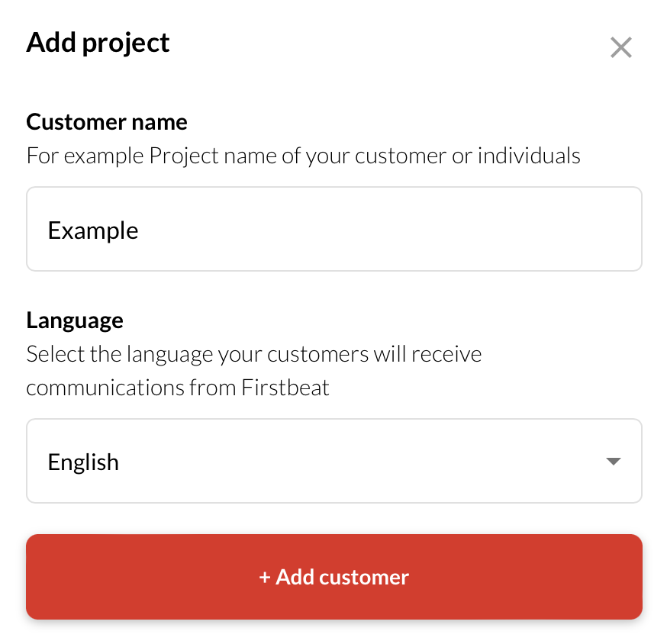The width and height of the screenshot is (667, 644).
Task: Close the Add project dialog
Action: coord(621,48)
